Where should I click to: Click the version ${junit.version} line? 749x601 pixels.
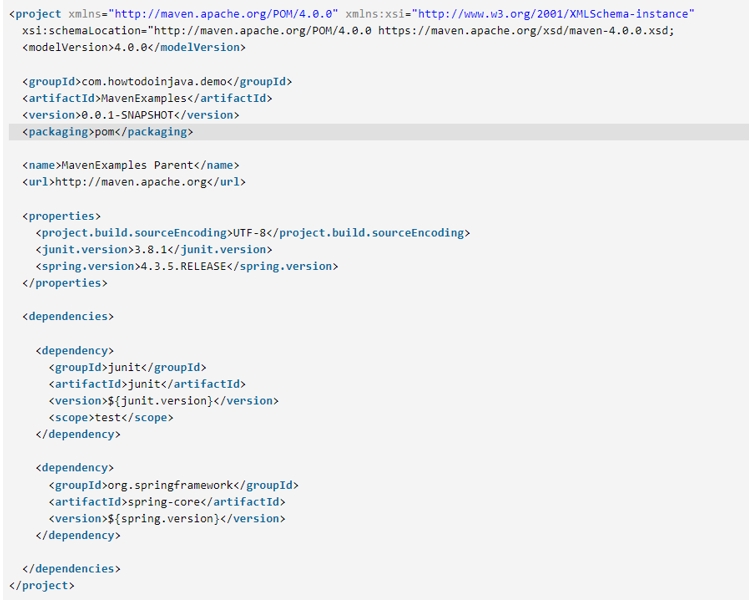(x=163, y=401)
